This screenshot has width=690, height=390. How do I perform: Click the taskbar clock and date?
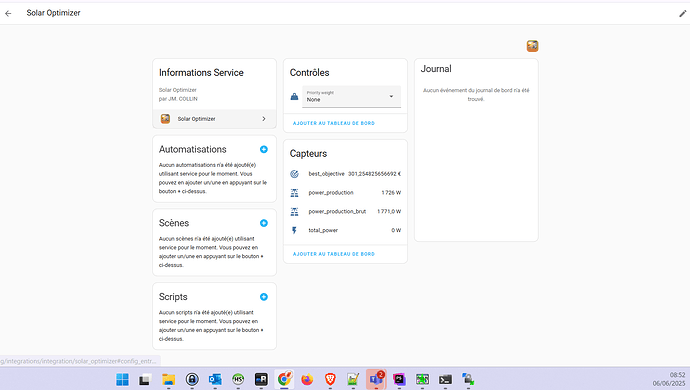click(669, 379)
